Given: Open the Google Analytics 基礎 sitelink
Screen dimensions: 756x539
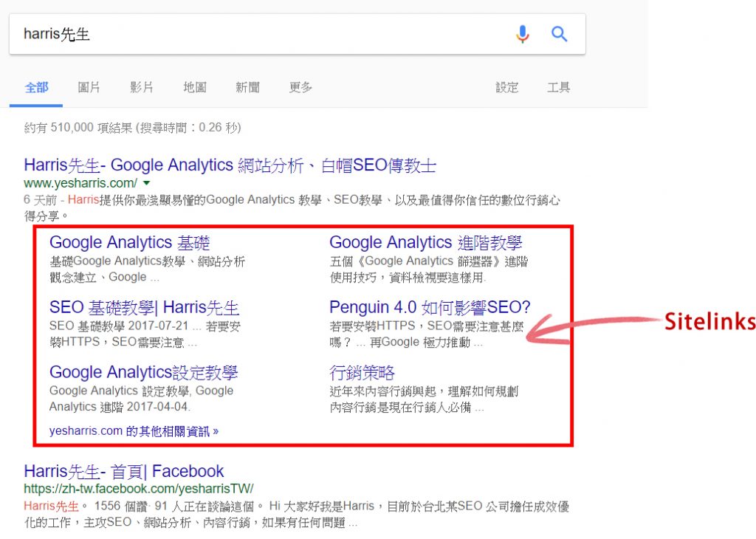Looking at the screenshot, I should pyautogui.click(x=130, y=242).
